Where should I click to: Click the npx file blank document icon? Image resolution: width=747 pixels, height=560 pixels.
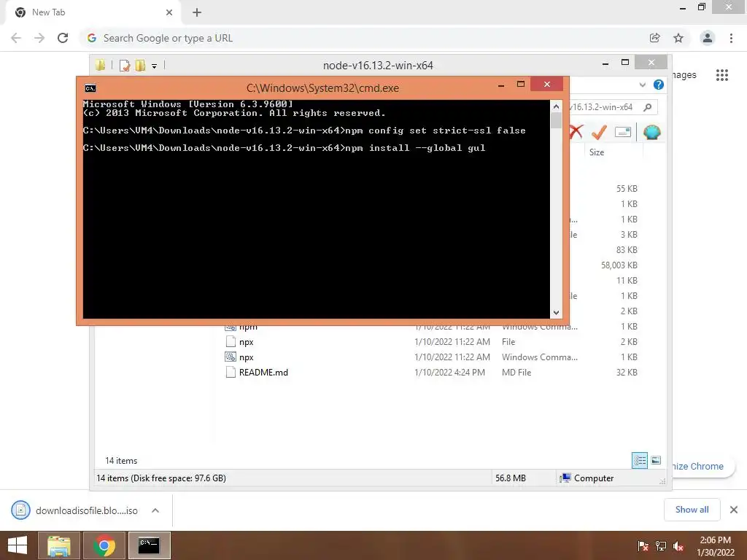click(x=231, y=341)
